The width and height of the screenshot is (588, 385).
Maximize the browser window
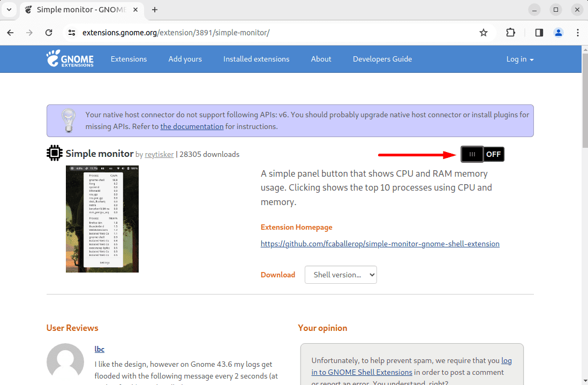click(x=556, y=10)
